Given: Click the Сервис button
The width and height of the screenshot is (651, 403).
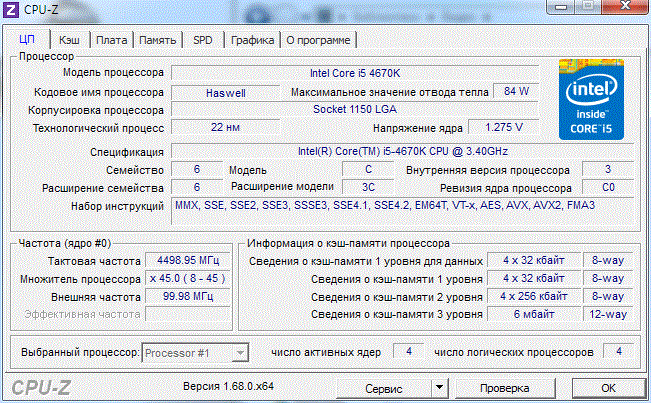Looking at the screenshot, I should coord(384,388).
